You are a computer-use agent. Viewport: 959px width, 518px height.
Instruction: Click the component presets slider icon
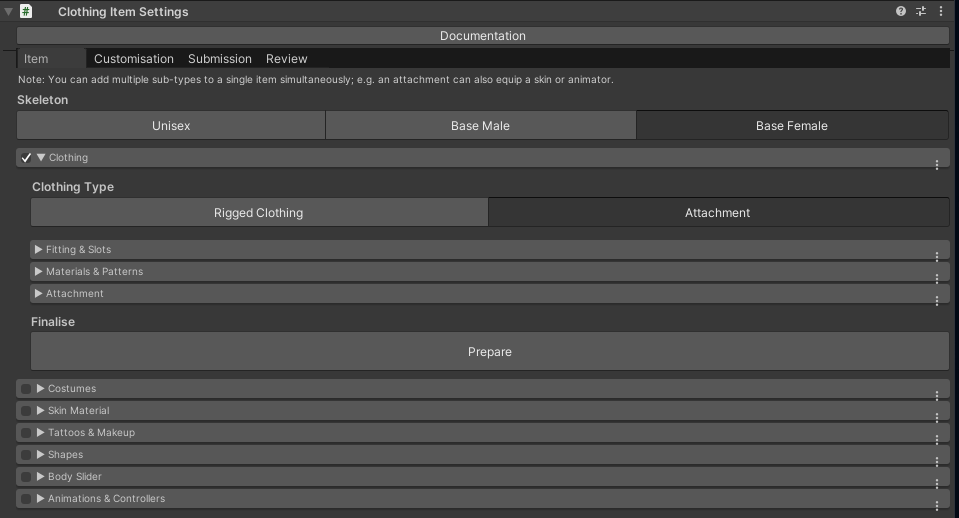coord(921,12)
